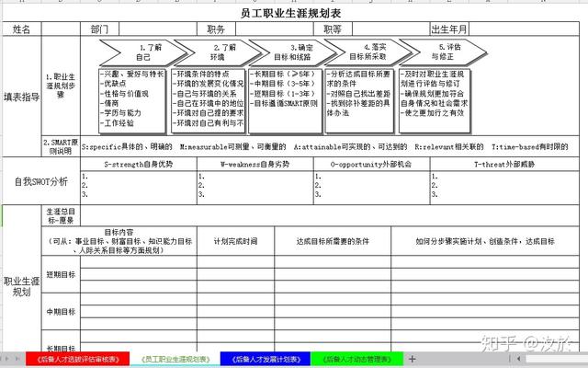Select the 生涯总目标-愿景 label cell

(x=62, y=216)
